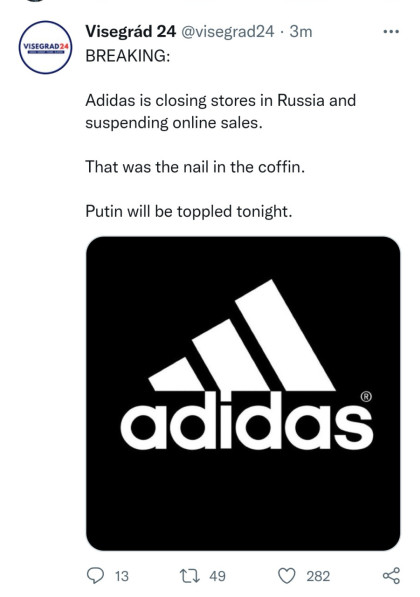
Task: Open the Visegrád 24 profile avatar
Action: [45, 47]
